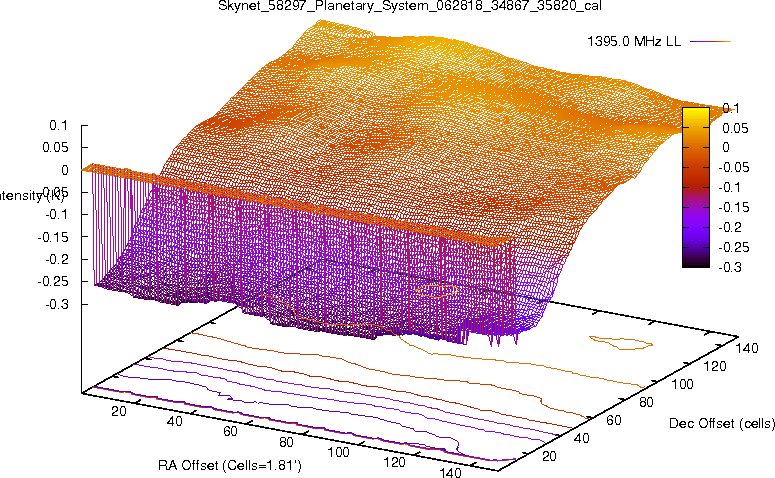Click the -0.15 tick on the intensity axis

(52, 237)
